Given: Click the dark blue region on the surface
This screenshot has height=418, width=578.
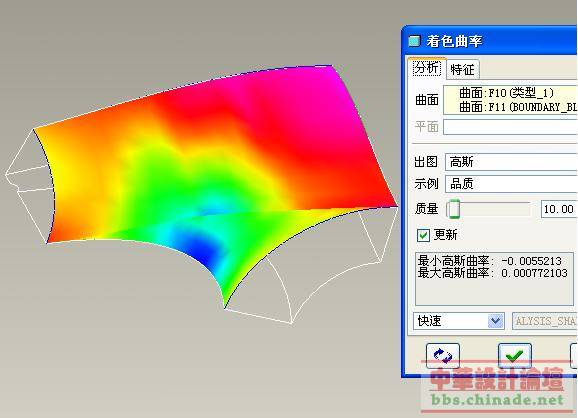Looking at the screenshot, I should pos(202,249).
